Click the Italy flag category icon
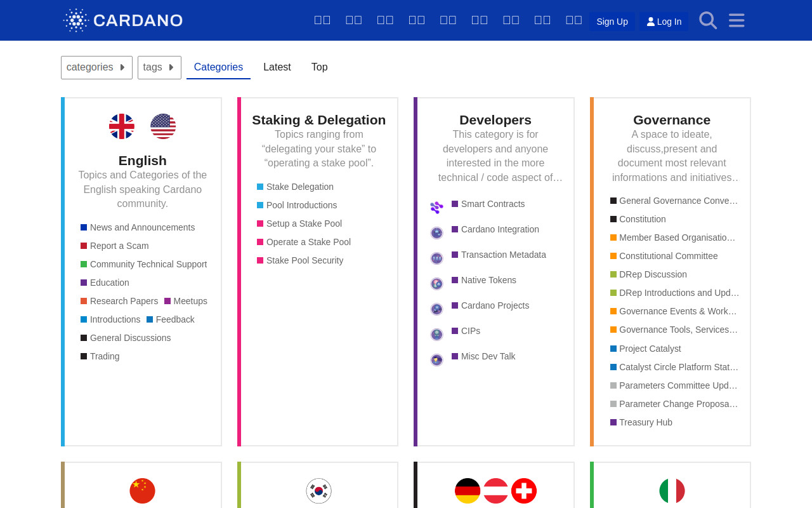812x508 pixels. pyautogui.click(x=672, y=491)
